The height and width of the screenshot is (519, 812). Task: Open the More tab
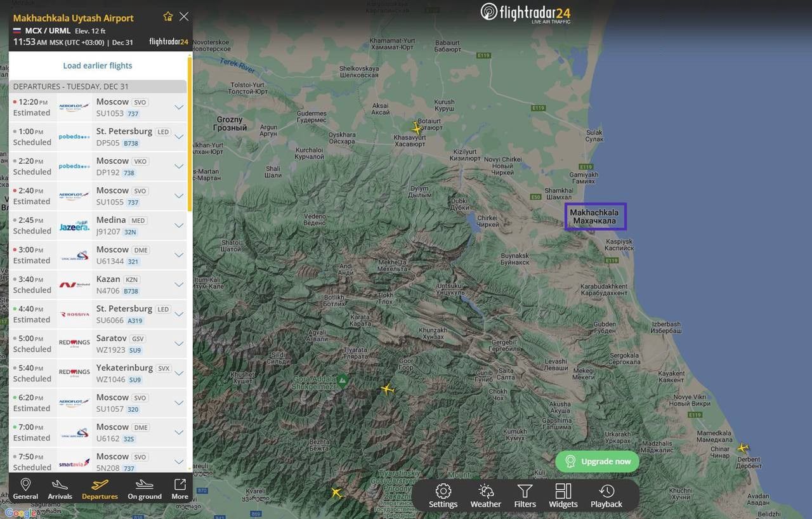(180, 489)
